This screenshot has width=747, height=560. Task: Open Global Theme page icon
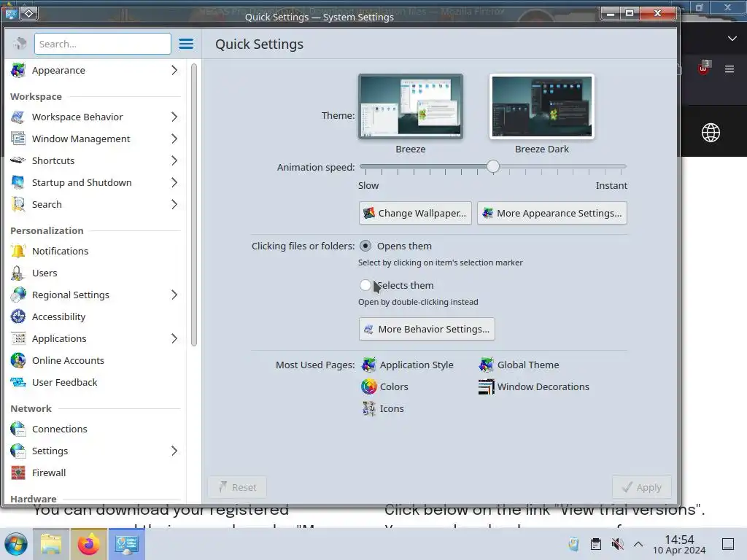tap(486, 365)
